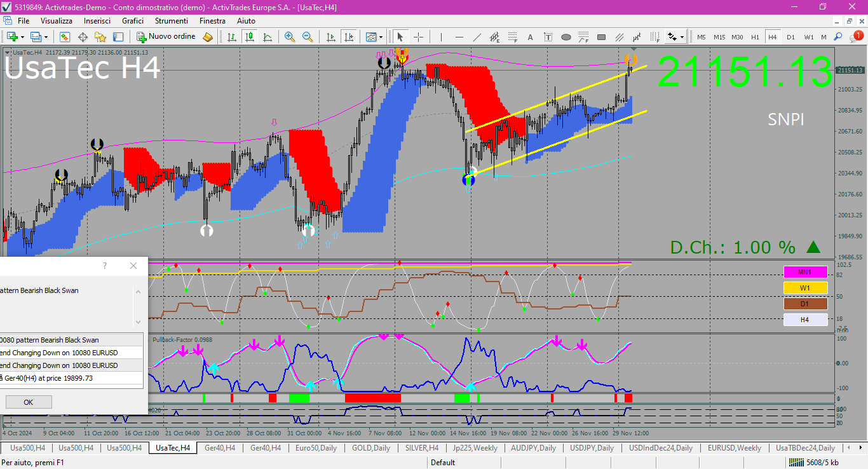
Task: Click OK in the alert dialog
Action: pyautogui.click(x=29, y=402)
